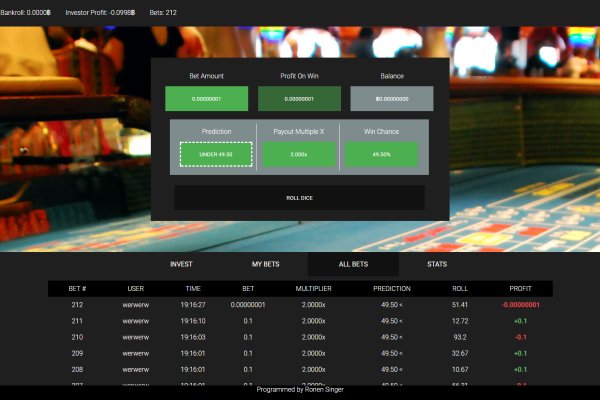Select the ALL BETS tab
The height and width of the screenshot is (400, 600).
pyautogui.click(x=353, y=264)
